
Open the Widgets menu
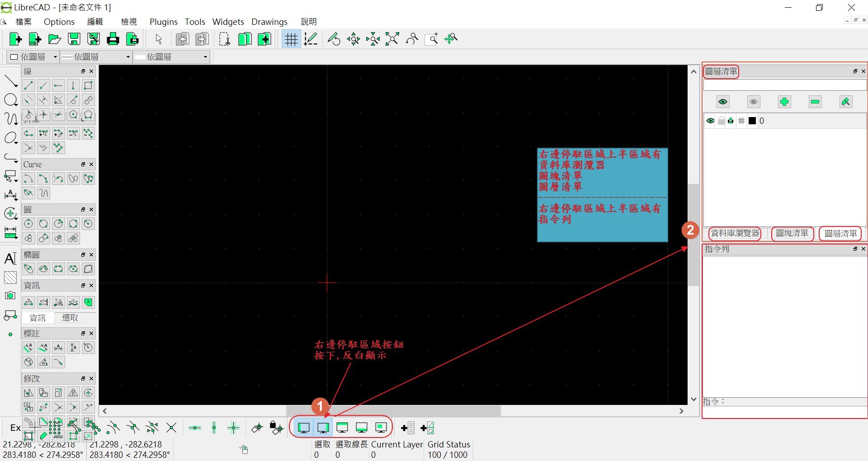tap(228, 22)
